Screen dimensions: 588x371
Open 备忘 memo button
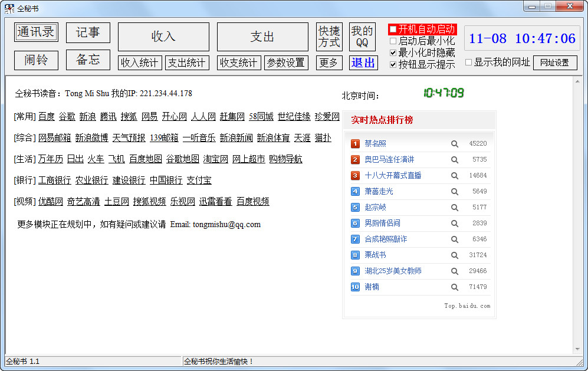pyautogui.click(x=88, y=60)
